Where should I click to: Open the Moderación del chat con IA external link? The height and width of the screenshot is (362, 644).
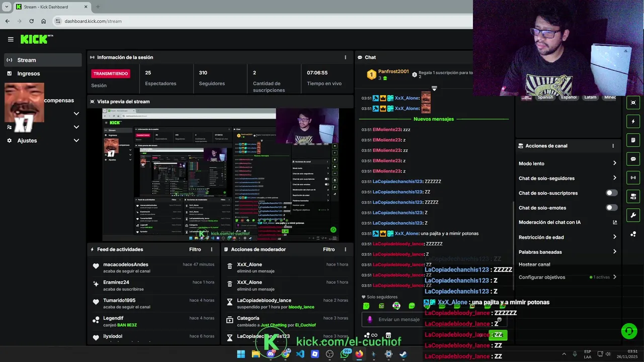coord(615,222)
